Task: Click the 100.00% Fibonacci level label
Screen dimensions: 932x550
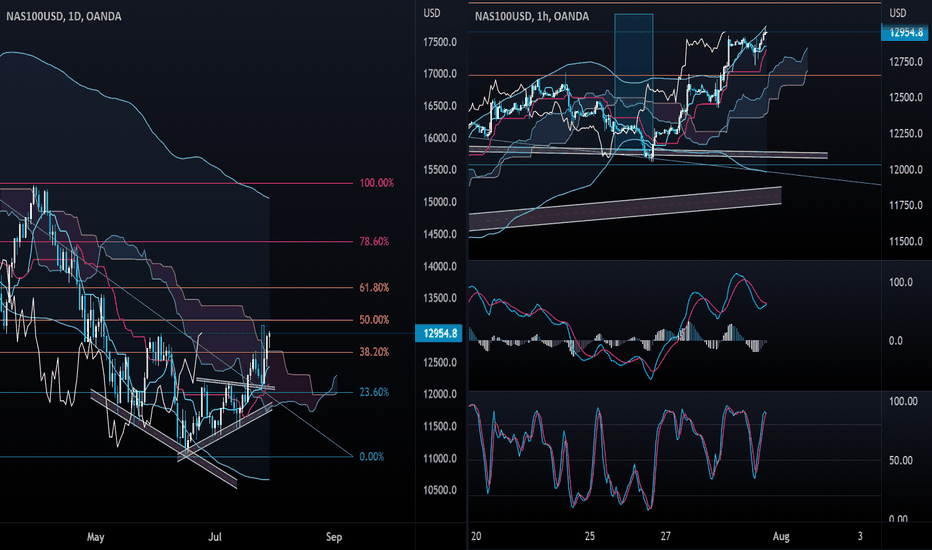Action: 376,183
